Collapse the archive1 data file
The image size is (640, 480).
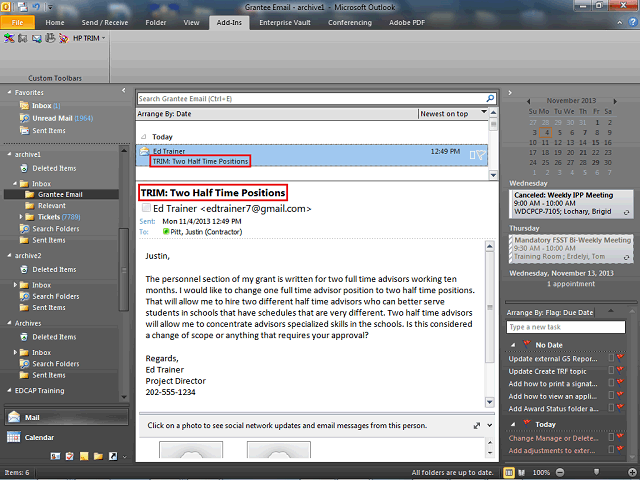(x=9, y=154)
